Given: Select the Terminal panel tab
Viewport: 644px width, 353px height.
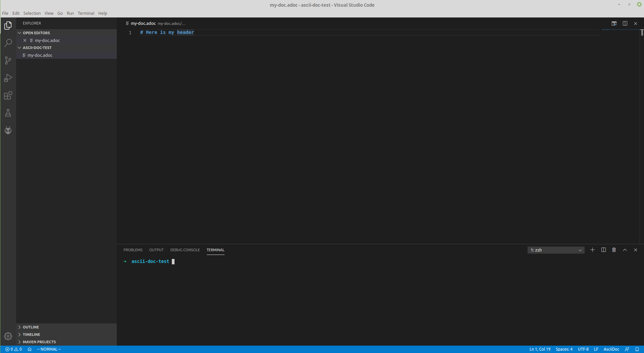Looking at the screenshot, I should click(215, 250).
